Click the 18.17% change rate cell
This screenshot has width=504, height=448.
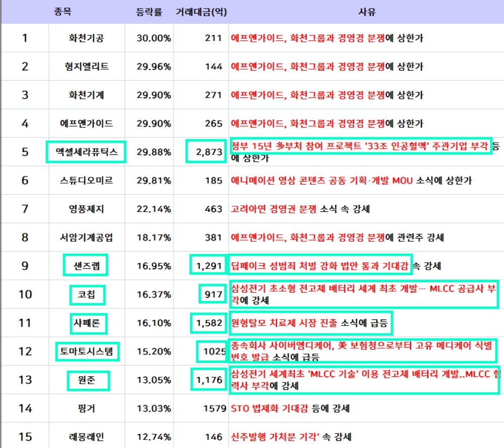(x=154, y=238)
